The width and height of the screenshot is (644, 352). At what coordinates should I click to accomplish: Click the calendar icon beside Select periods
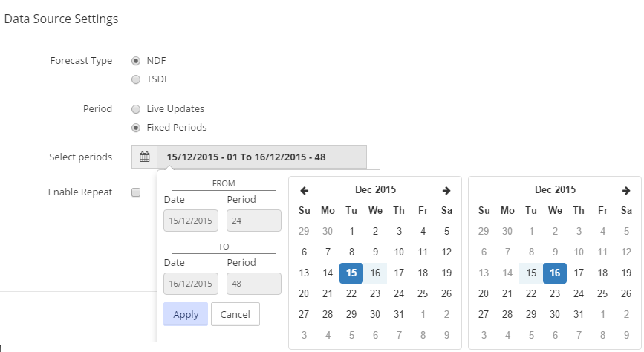point(145,157)
